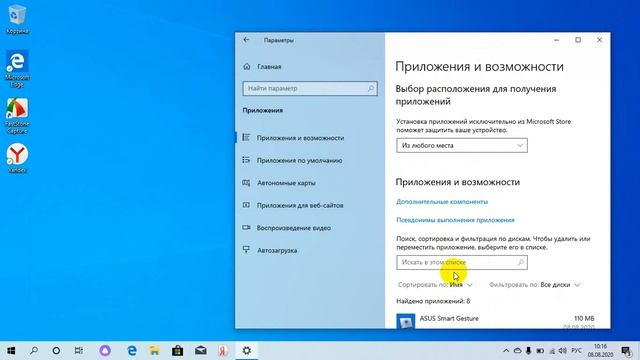
Task: Click network tray icon
Action: [x=552, y=351]
